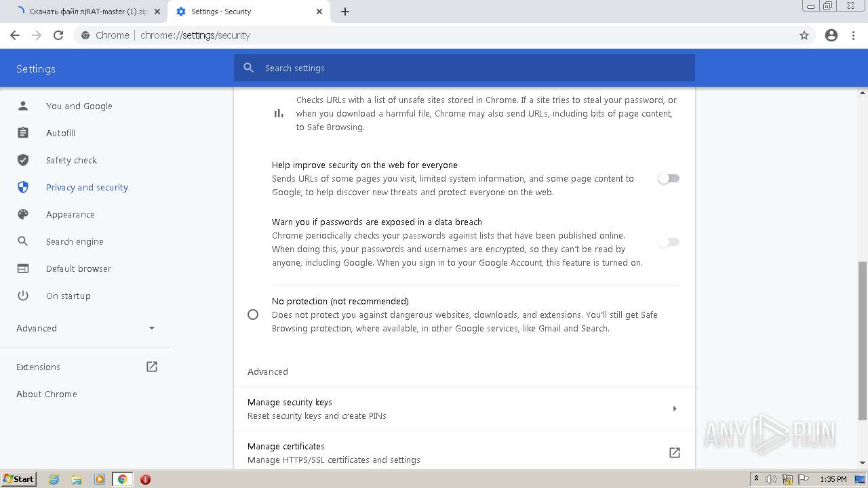Click the bar chart icon beside the Safe Browsing description
868x488 pixels.
pyautogui.click(x=279, y=113)
